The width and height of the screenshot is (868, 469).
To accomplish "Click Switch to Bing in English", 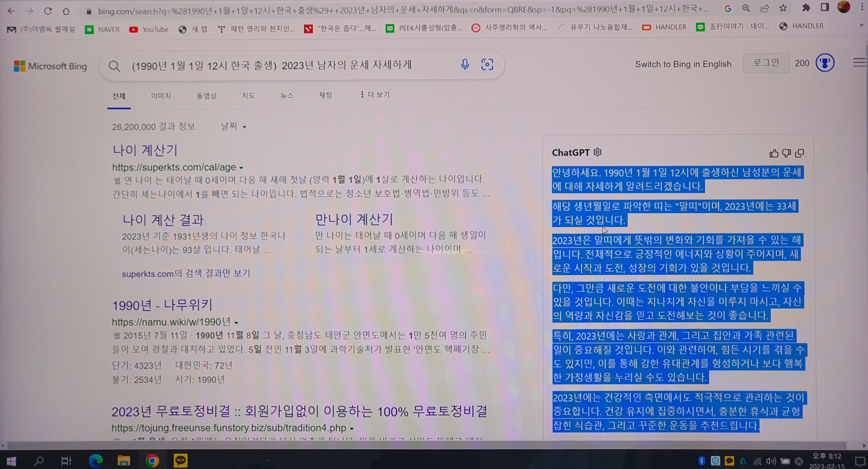I will [683, 64].
